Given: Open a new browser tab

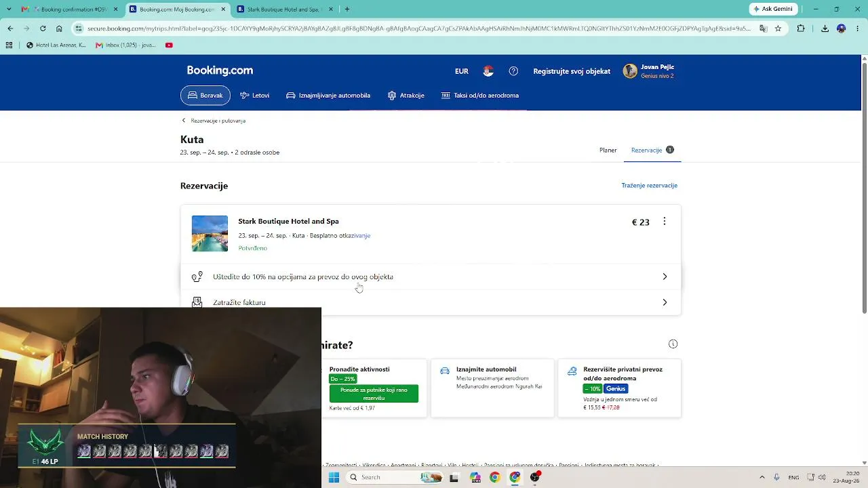Looking at the screenshot, I should coord(347,9).
